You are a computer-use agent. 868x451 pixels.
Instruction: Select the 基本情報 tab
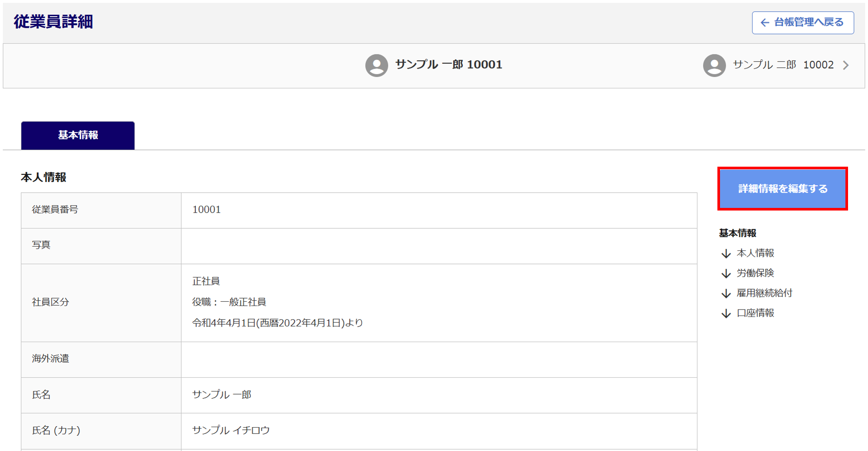point(78,135)
